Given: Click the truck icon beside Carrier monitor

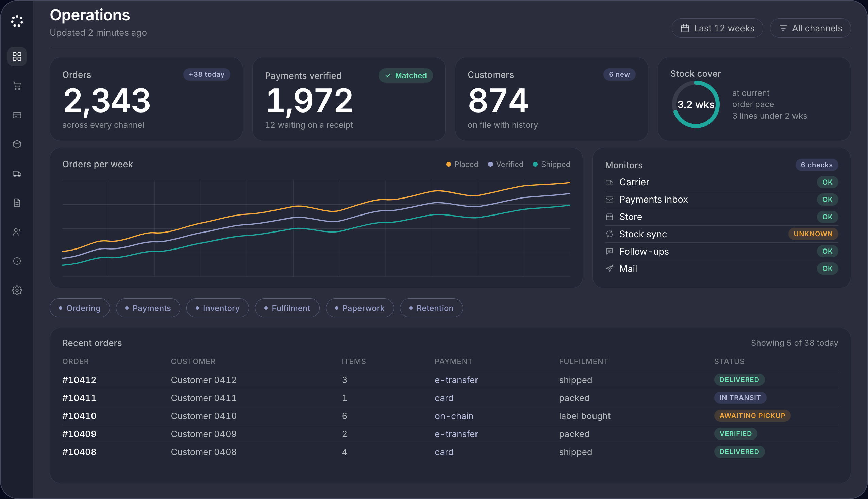Looking at the screenshot, I should (609, 182).
